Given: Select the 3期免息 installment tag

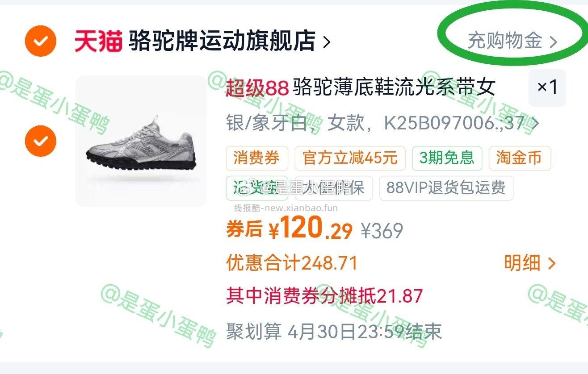Looking at the screenshot, I should click(447, 158).
